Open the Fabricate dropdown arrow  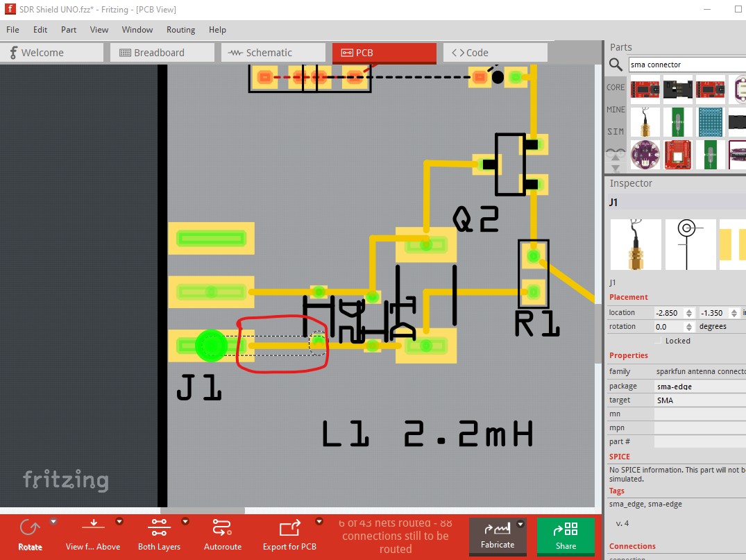click(520, 525)
